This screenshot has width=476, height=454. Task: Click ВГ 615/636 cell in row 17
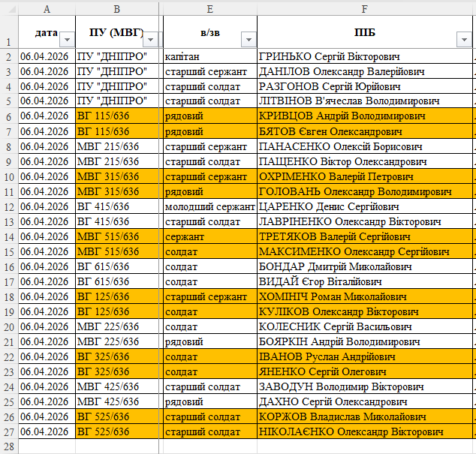tap(117, 281)
